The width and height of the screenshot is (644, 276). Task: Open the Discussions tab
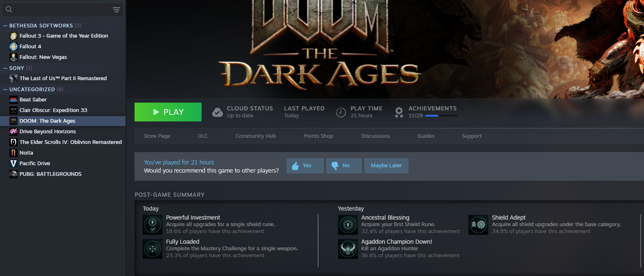(375, 136)
